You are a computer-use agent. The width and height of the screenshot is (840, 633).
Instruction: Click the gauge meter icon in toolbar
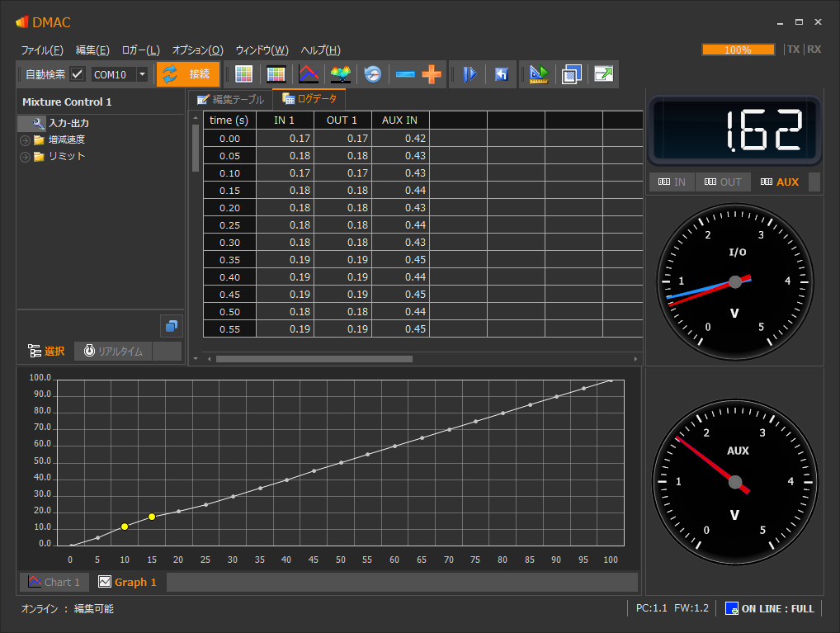(373, 74)
